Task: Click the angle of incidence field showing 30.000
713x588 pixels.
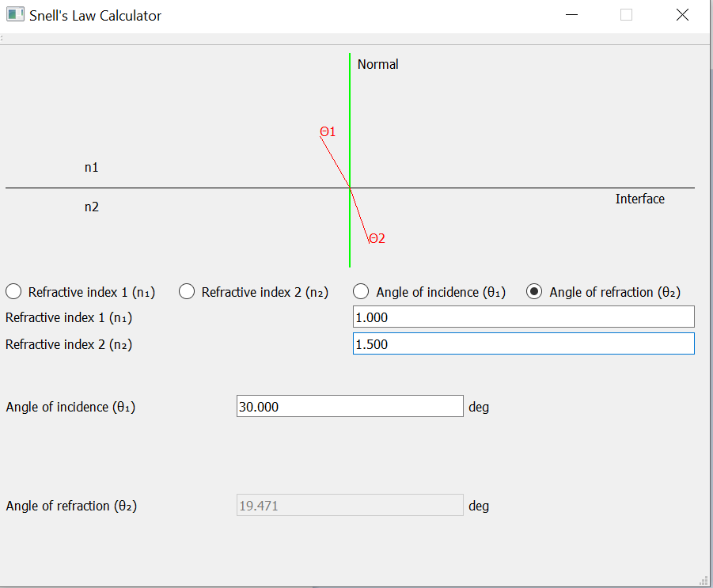Action: pyautogui.click(x=349, y=406)
